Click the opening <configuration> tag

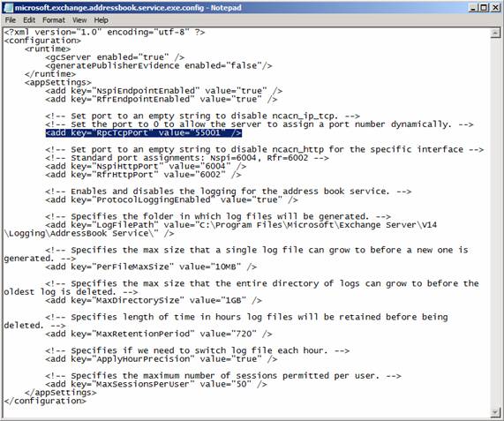pyautogui.click(x=42, y=41)
